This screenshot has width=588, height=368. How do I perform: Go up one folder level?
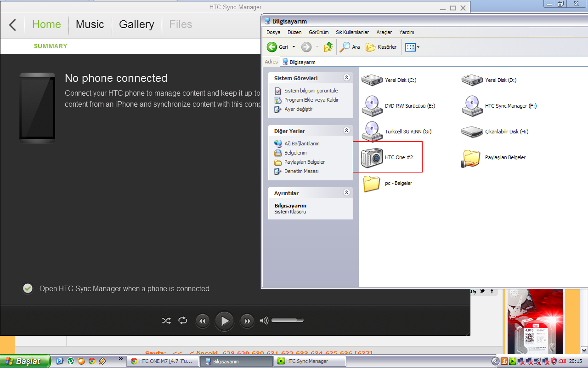[x=328, y=47]
